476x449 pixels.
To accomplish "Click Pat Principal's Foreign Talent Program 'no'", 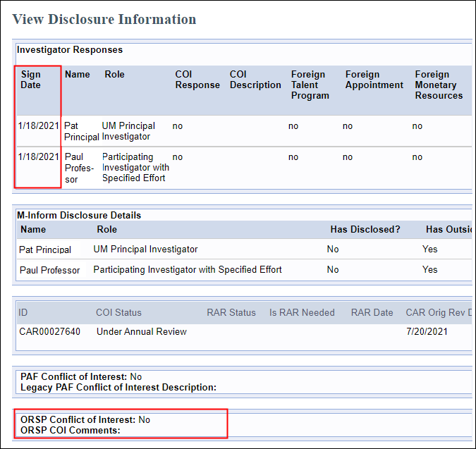I will [293, 126].
